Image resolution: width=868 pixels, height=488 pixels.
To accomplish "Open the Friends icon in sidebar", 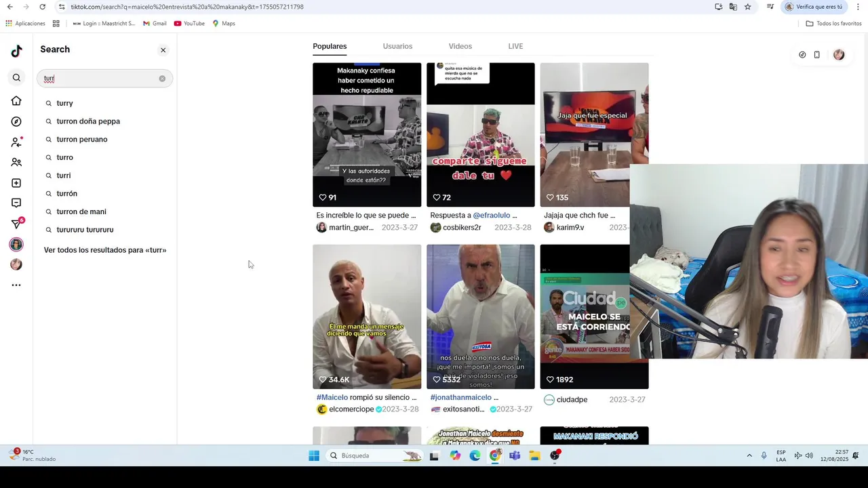I will [x=16, y=163].
